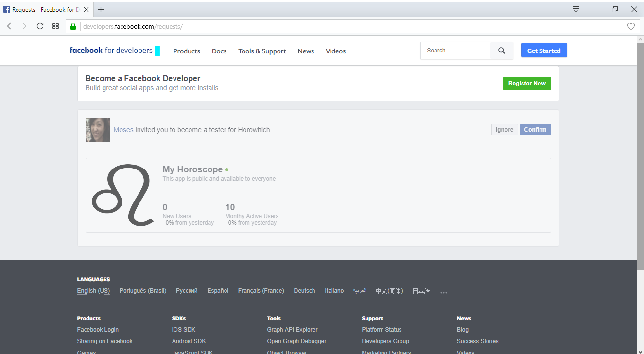The image size is (644, 354).
Task: Open Sharing on Facebook footer link
Action: coord(104,341)
